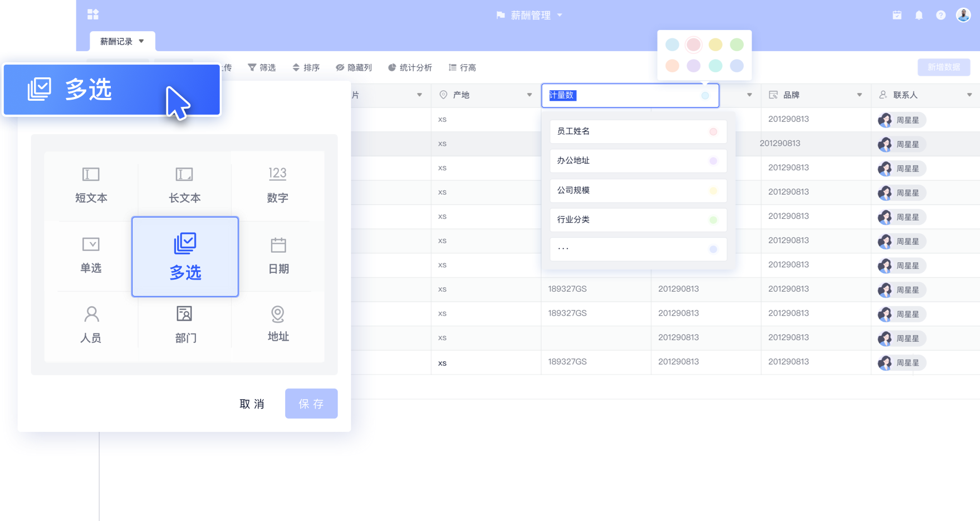Viewport: 980px width, 521px height.
Task: Click the 产地 location pin icon
Action: coord(443,95)
